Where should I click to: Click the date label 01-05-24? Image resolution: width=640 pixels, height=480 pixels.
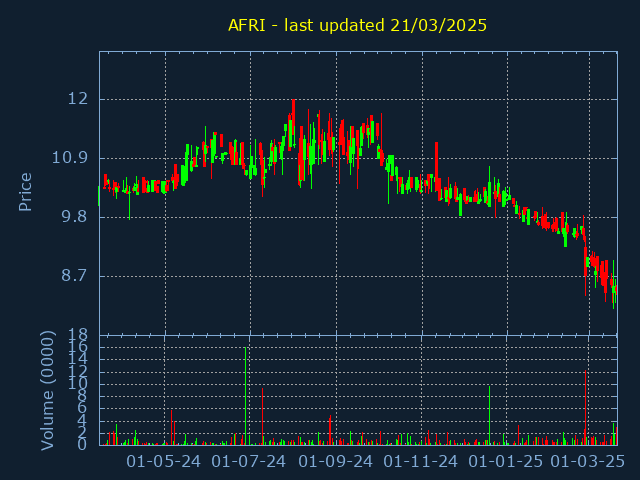163,462
